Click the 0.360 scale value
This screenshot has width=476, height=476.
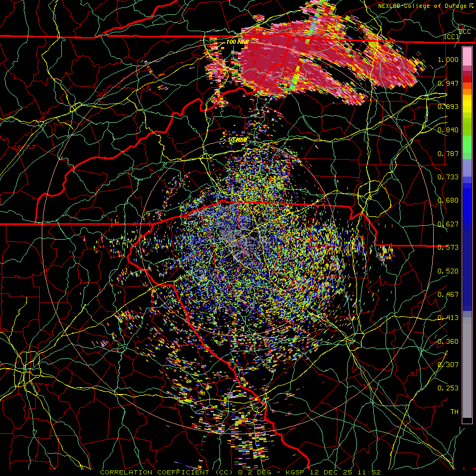point(448,342)
